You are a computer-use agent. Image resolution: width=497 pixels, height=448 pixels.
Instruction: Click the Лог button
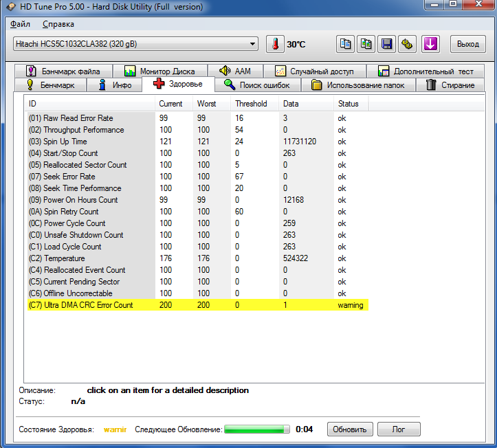[x=399, y=429]
